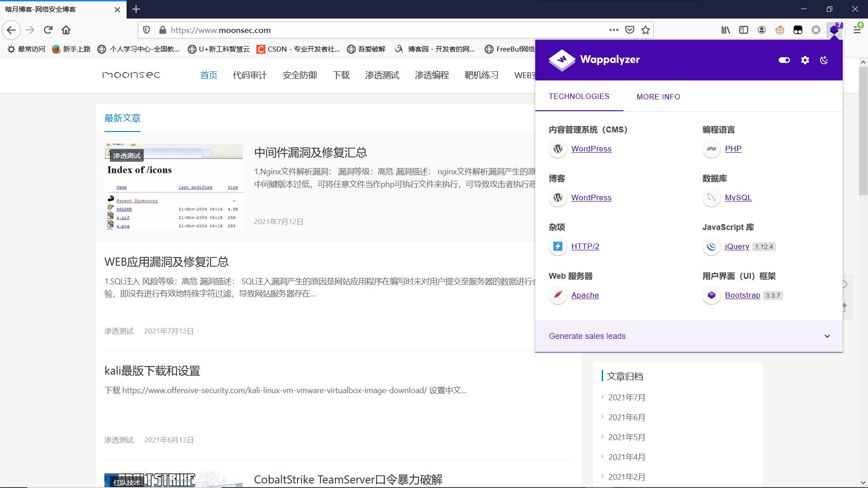Image resolution: width=868 pixels, height=488 pixels.
Task: Select 渗透测试 in site navigation
Action: pos(382,75)
